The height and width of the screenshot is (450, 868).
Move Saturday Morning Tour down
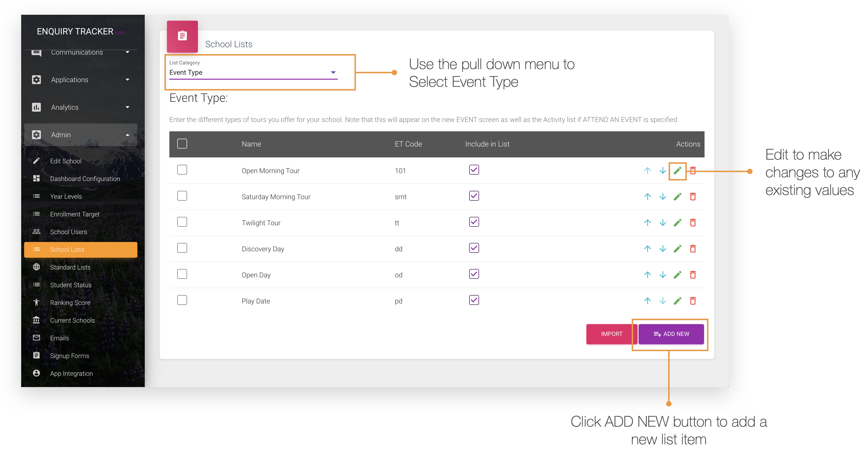(662, 196)
